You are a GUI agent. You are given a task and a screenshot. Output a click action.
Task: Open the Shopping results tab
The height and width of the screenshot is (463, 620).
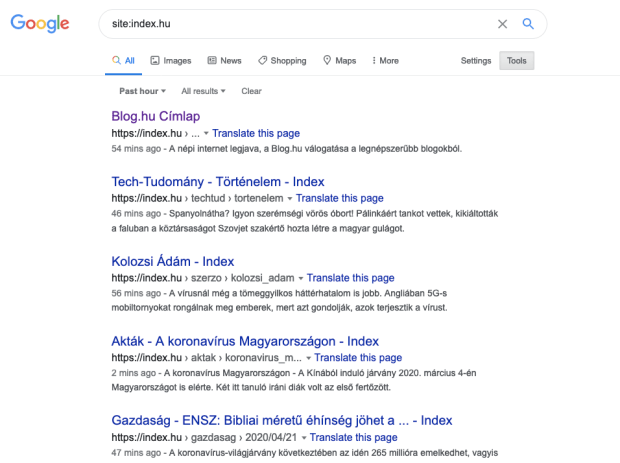[x=282, y=61]
